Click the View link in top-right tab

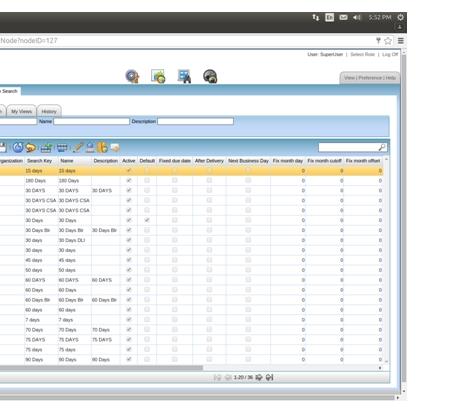click(x=349, y=78)
